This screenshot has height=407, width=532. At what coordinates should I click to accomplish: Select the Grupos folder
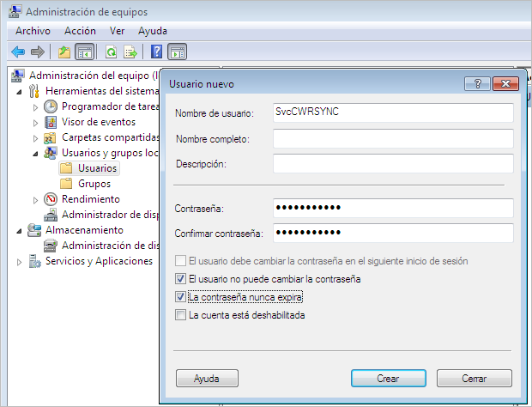(94, 184)
